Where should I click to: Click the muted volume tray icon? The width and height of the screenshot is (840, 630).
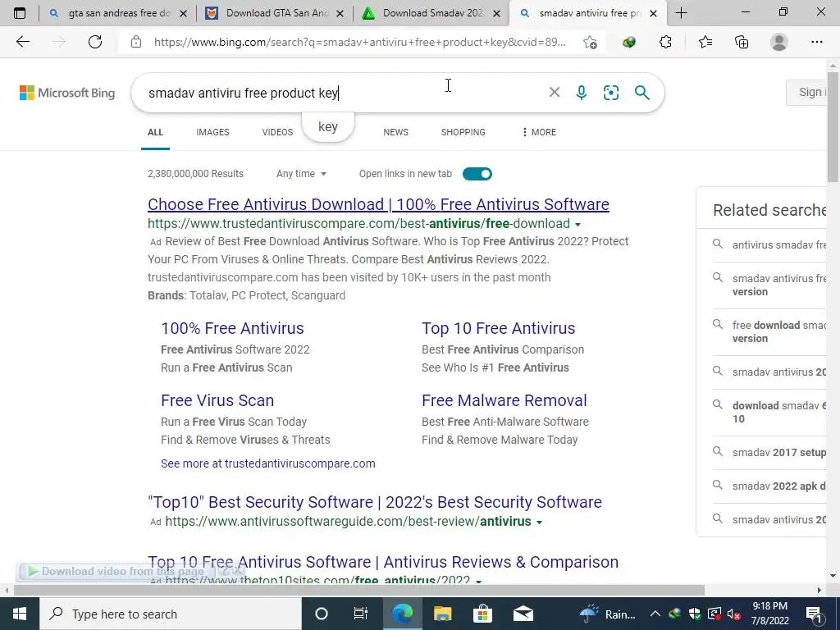pos(733,614)
